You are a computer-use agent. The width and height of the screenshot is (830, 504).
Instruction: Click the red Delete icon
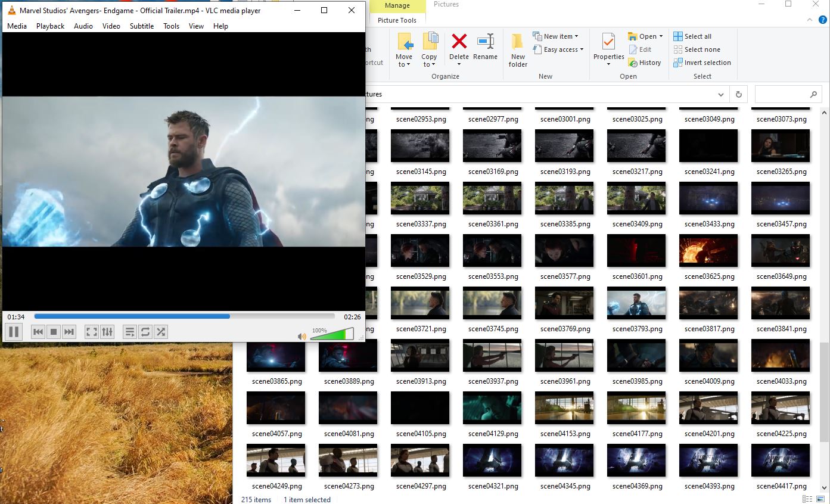pyautogui.click(x=459, y=41)
